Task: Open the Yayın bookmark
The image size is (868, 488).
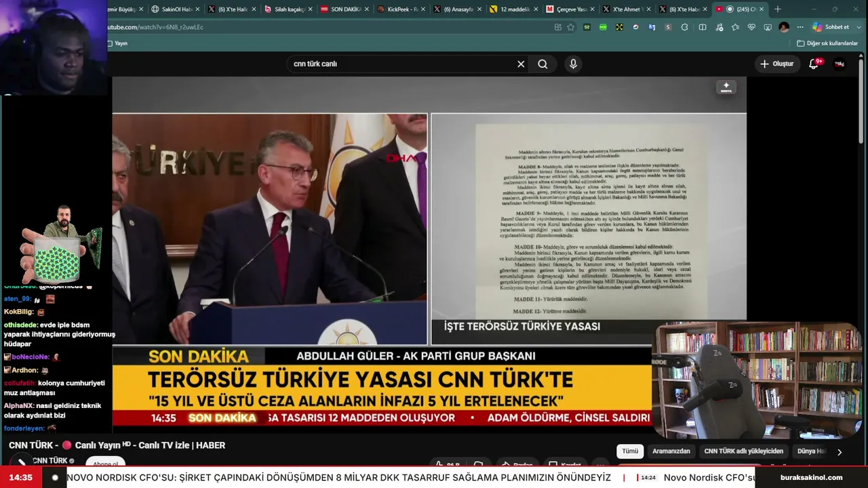Action: [117, 43]
